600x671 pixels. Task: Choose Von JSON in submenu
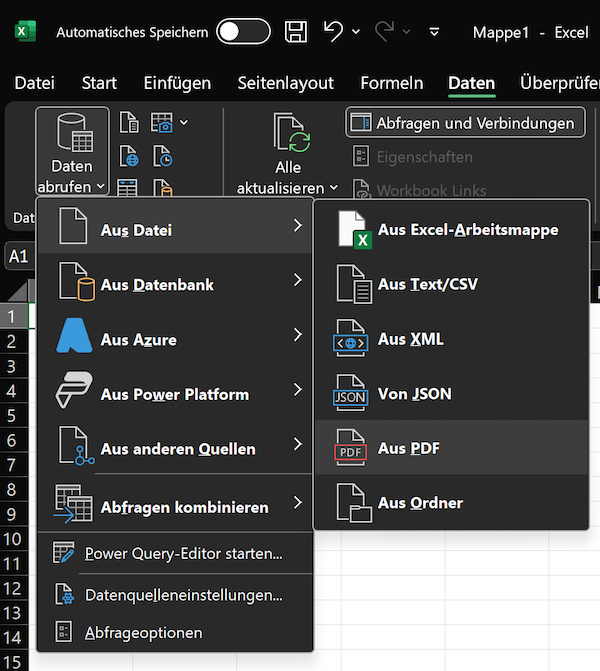[x=451, y=394]
